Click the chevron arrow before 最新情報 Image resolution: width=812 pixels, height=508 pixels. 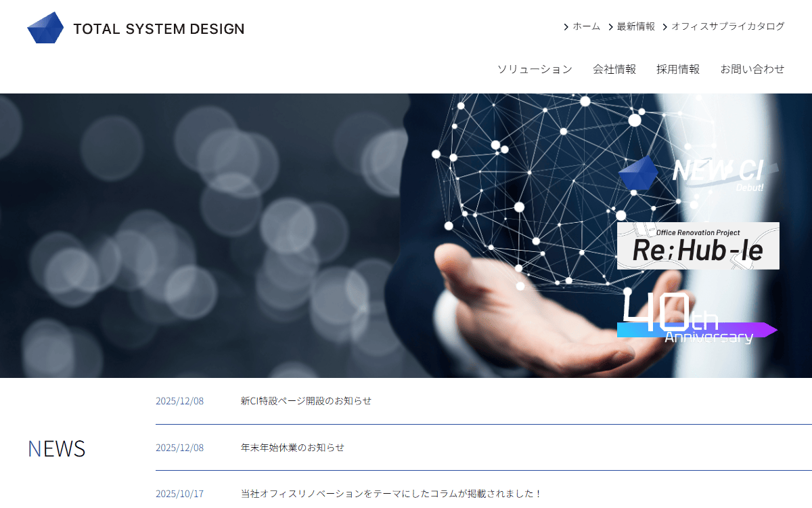point(610,27)
